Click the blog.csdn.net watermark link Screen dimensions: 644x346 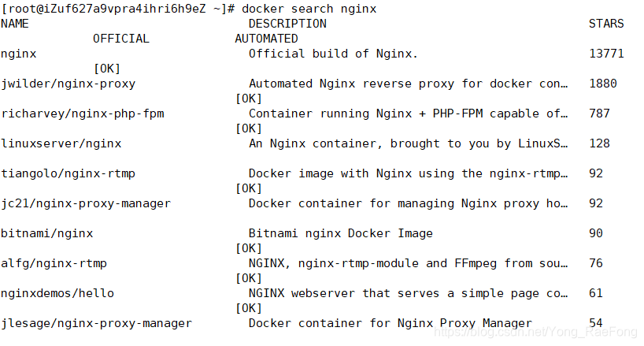(535, 332)
